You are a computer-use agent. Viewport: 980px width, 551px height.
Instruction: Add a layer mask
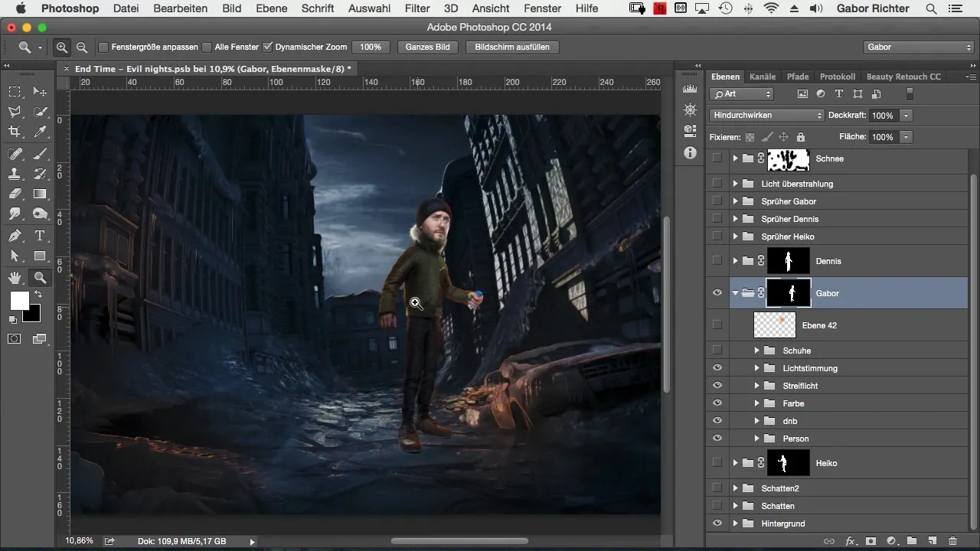[871, 540]
